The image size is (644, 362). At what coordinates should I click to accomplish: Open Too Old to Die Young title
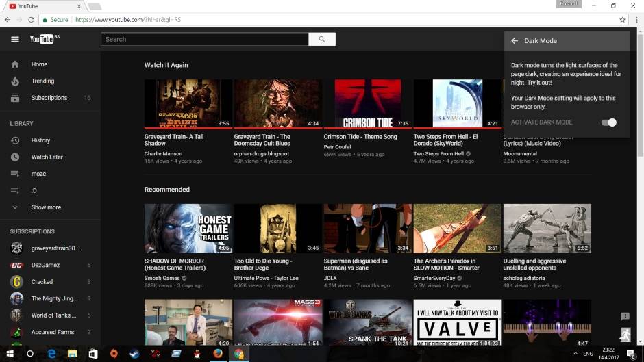(263, 264)
